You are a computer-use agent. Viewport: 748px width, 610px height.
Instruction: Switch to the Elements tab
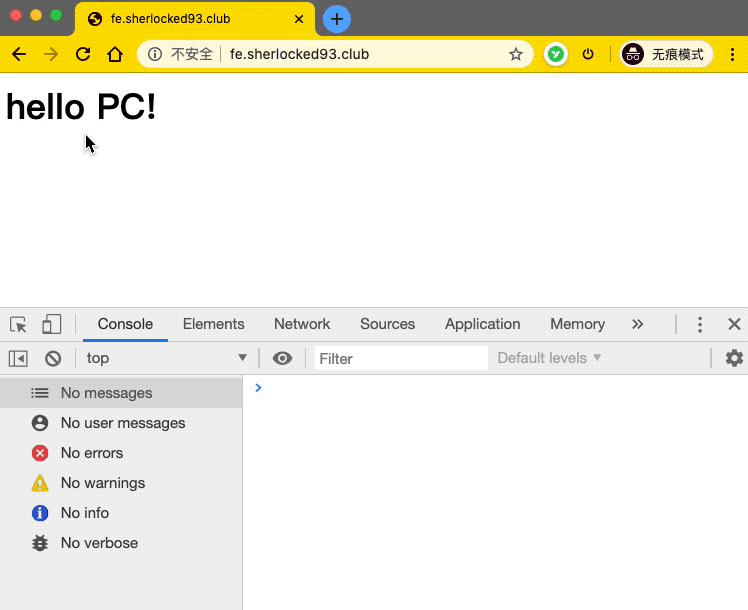pos(213,324)
